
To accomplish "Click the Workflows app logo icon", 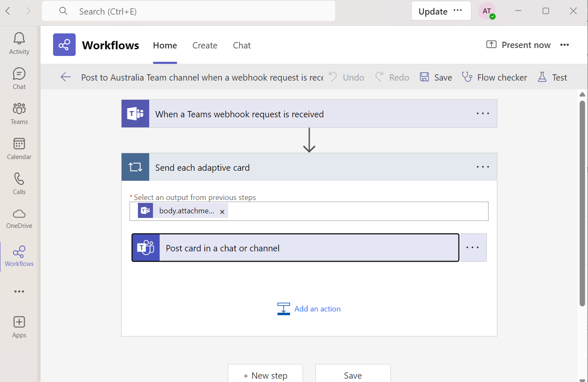I will click(64, 45).
